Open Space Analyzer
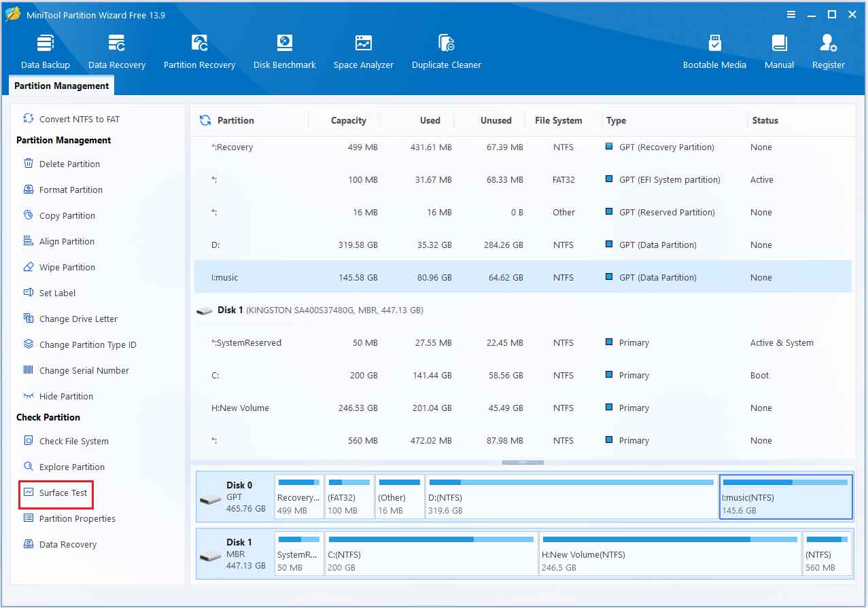This screenshot has height=608, width=868. click(364, 52)
